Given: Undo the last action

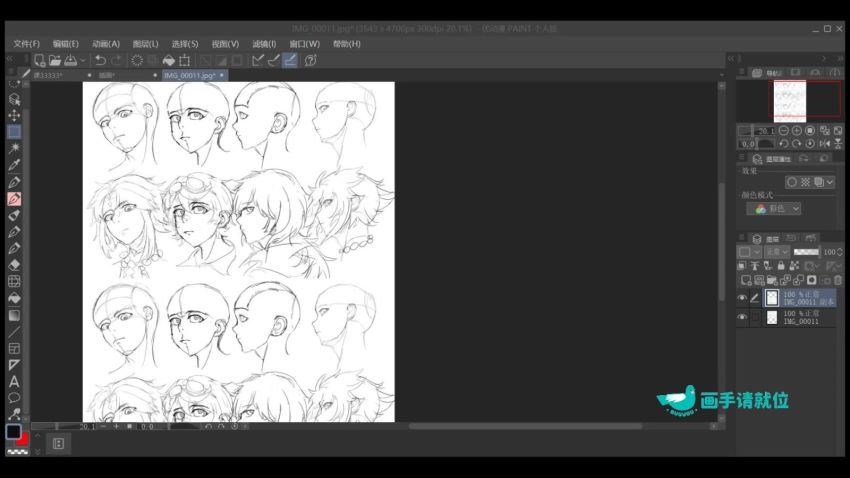Looking at the screenshot, I should 100,60.
